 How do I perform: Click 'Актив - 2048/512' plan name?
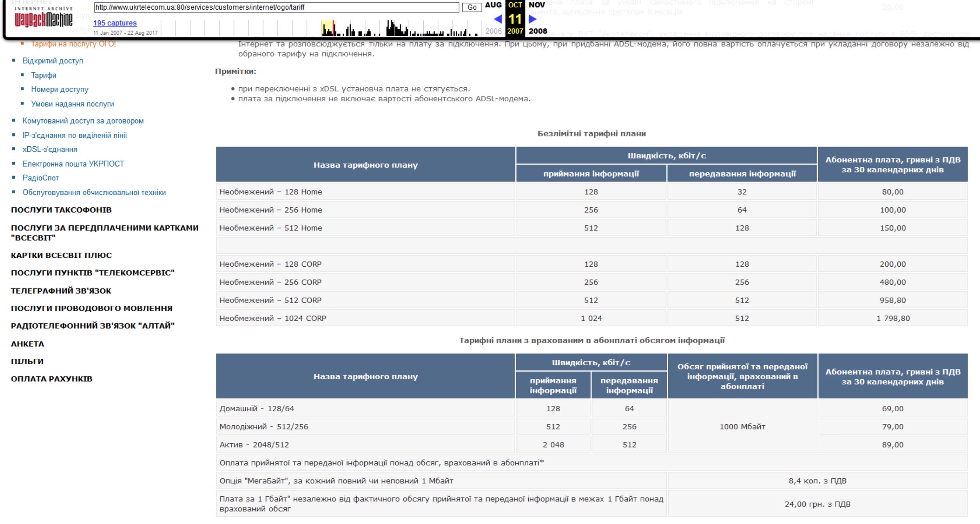click(254, 445)
